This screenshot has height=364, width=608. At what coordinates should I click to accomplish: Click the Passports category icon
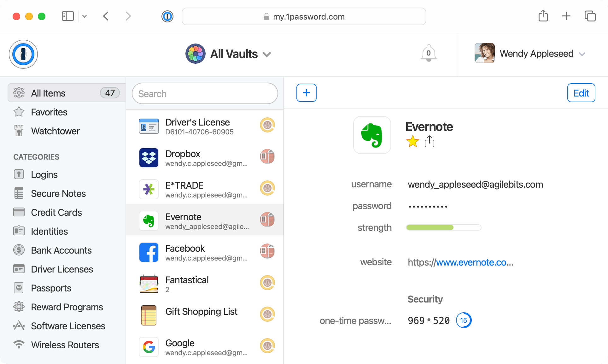tap(19, 288)
